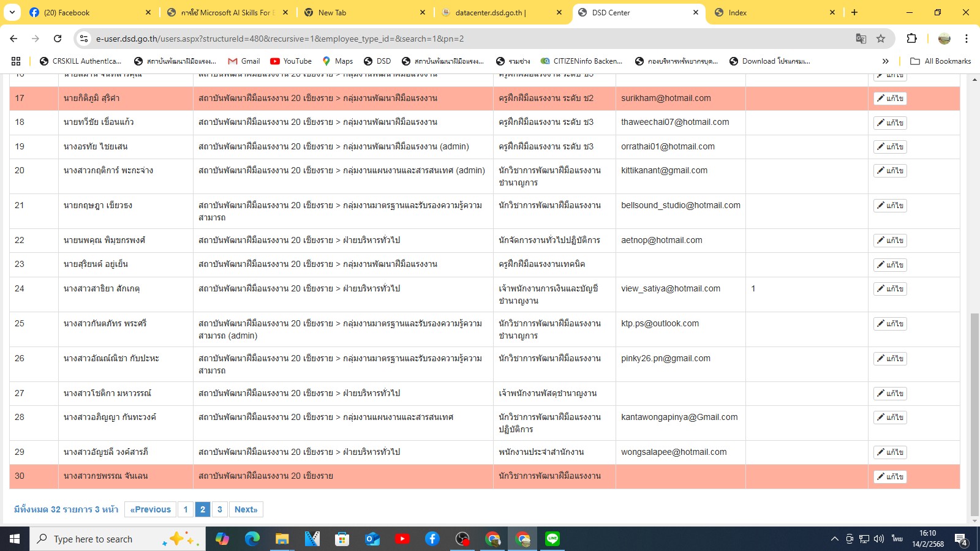
Task: Open a new browser tab with the plus button
Action: pos(854,12)
